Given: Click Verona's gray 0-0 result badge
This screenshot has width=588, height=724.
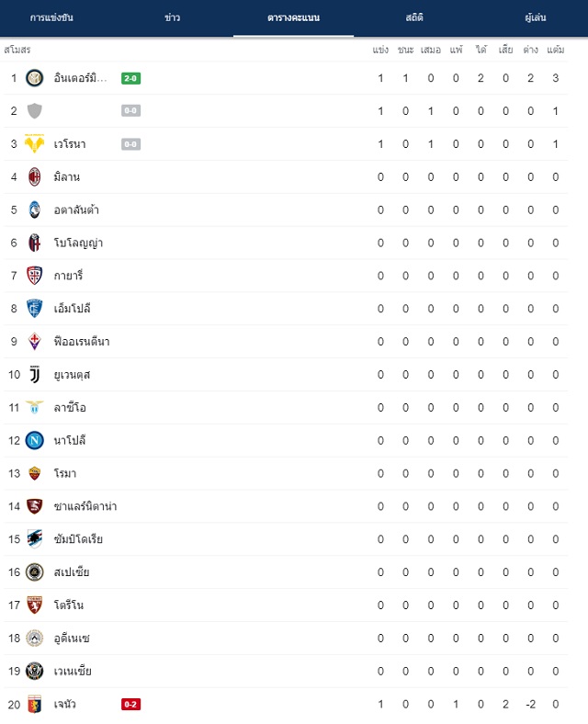Looking at the screenshot, I should pos(131,144).
